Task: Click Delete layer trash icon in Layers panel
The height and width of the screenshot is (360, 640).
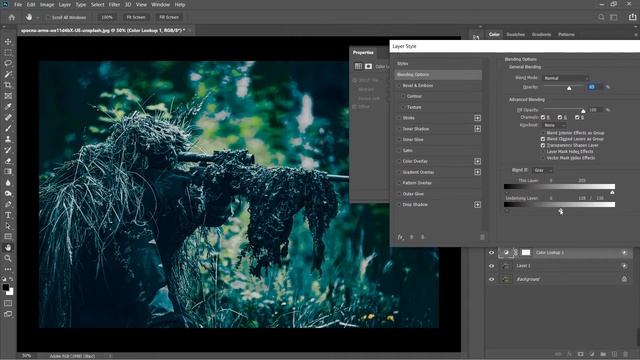Action: tap(625, 354)
